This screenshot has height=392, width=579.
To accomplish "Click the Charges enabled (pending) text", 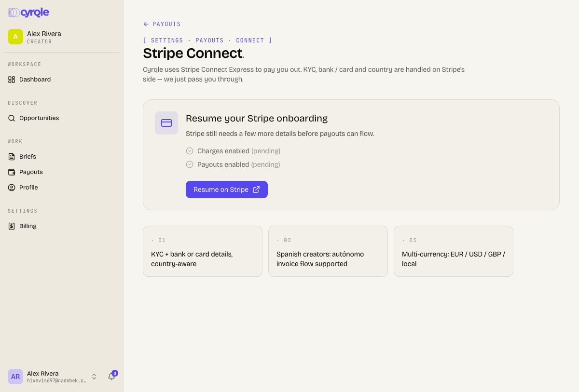I will click(239, 151).
